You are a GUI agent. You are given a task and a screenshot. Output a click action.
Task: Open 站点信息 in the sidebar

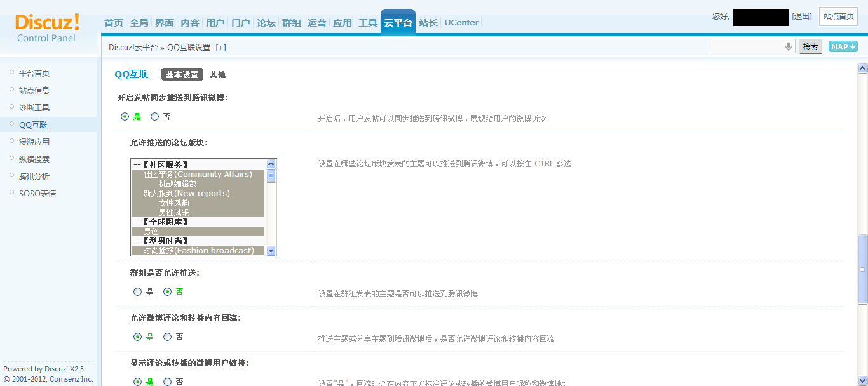pyautogui.click(x=34, y=90)
